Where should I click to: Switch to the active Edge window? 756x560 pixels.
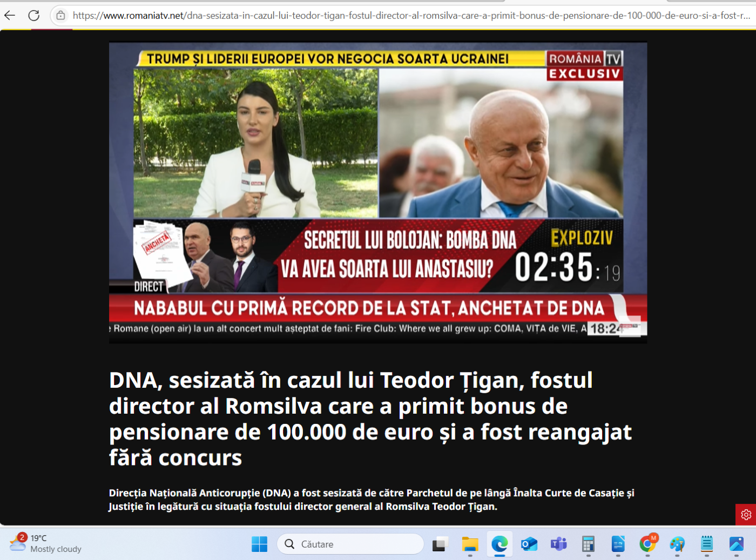(x=500, y=544)
